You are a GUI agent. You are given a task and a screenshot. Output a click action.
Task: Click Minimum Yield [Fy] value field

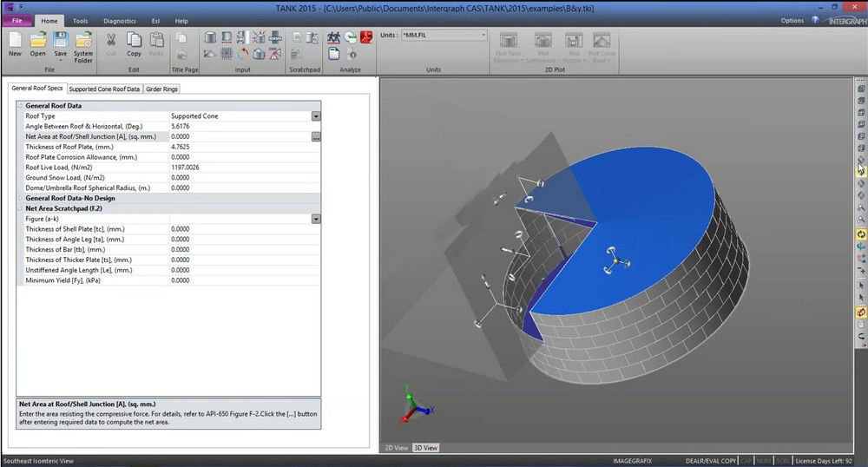(244, 280)
